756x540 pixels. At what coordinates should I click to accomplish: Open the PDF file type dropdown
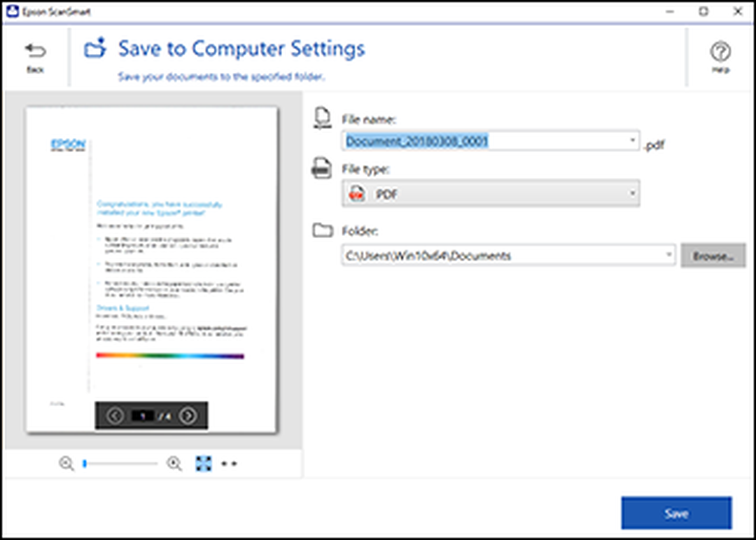point(491,193)
